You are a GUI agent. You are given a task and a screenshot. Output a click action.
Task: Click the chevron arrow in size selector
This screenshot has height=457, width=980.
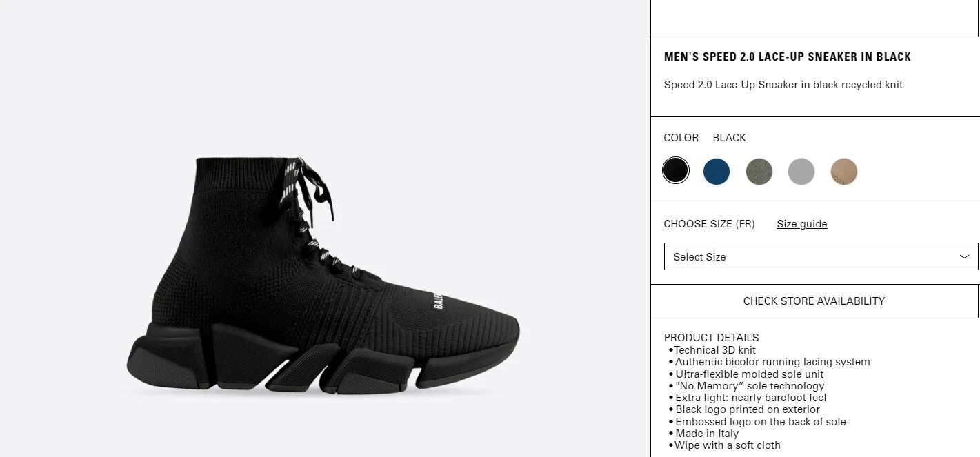(x=964, y=256)
